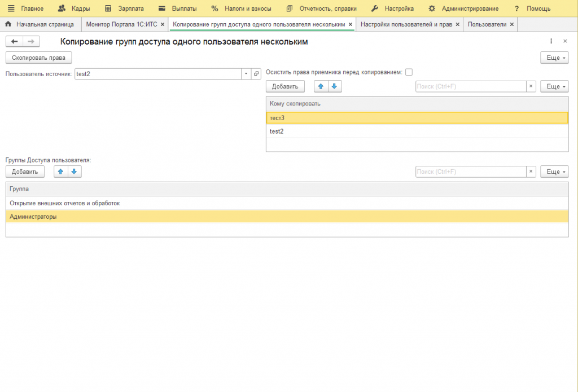The image size is (578, 392).
Task: Close the Монитор Портала 1С:ИТС tab
Action: [163, 24]
